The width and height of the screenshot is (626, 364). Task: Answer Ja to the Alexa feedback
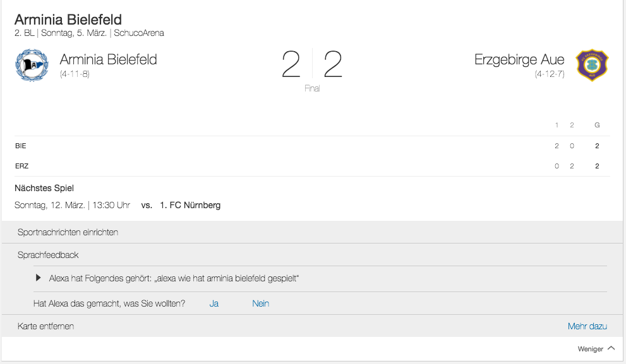tap(214, 303)
